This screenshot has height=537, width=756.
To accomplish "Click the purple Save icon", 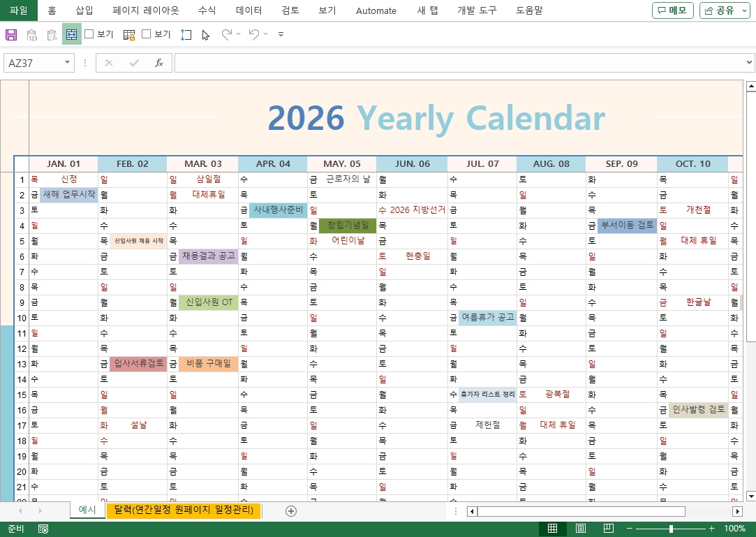I will tap(11, 34).
